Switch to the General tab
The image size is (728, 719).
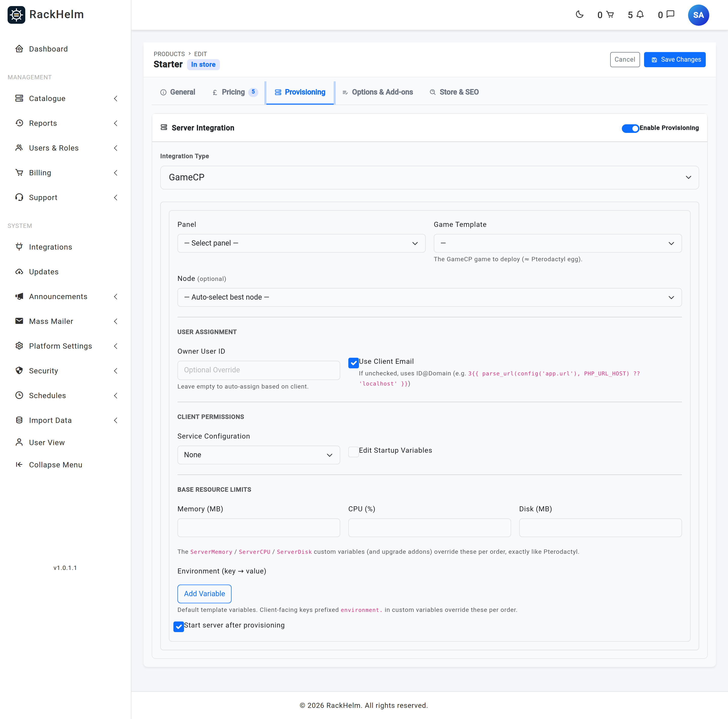tap(178, 92)
